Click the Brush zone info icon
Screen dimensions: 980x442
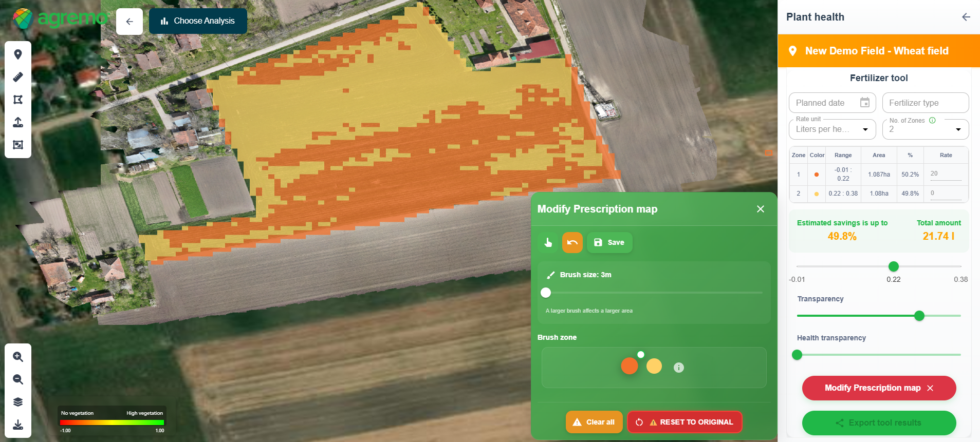(679, 368)
